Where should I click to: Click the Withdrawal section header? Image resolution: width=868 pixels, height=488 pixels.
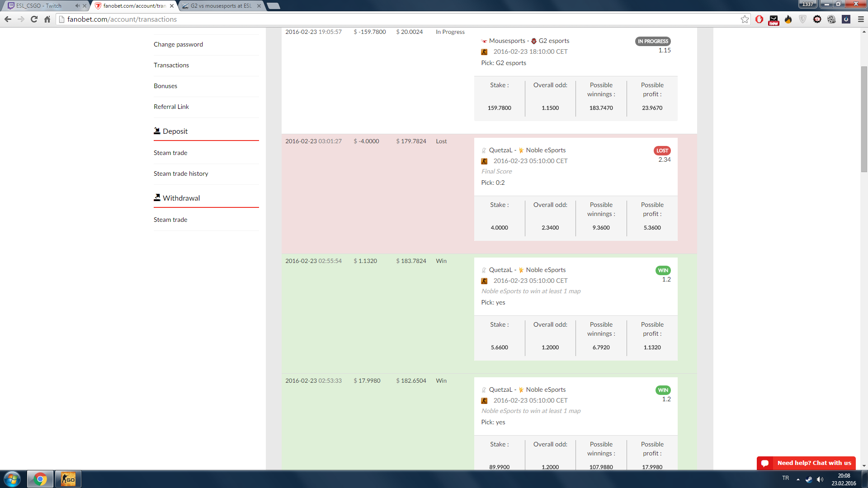coord(177,198)
